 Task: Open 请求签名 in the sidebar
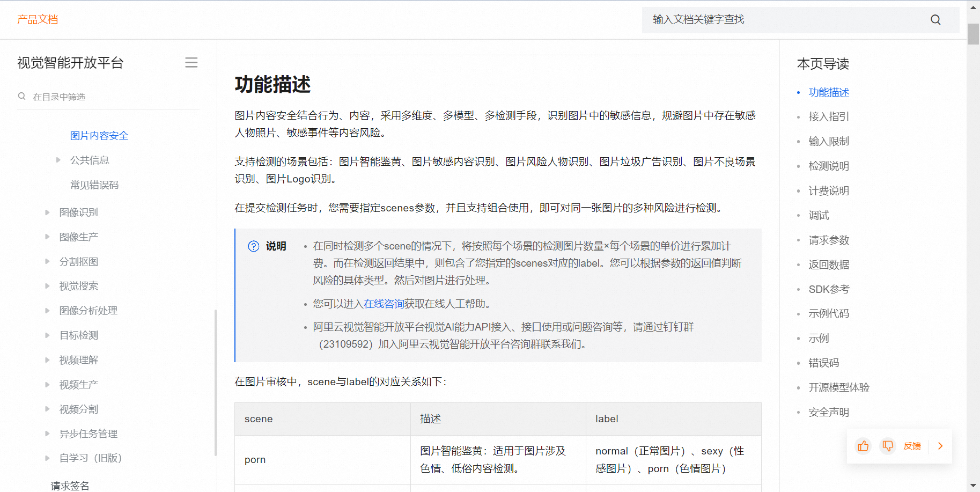pos(70,486)
